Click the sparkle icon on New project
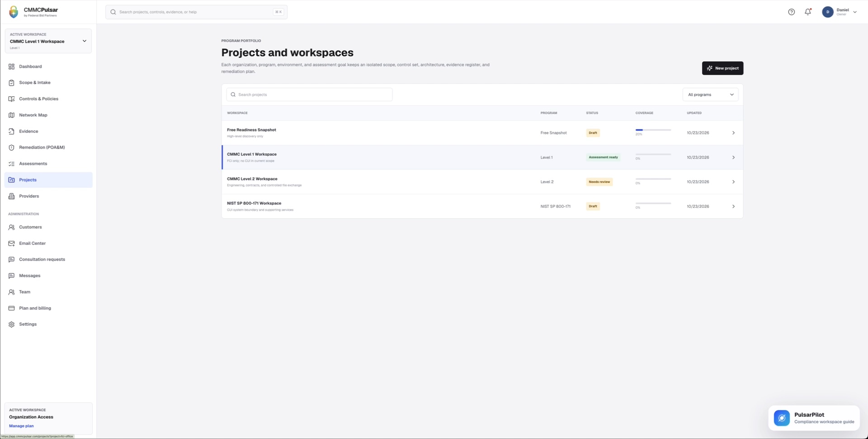Screen dimensions: 868x439 point(709,68)
